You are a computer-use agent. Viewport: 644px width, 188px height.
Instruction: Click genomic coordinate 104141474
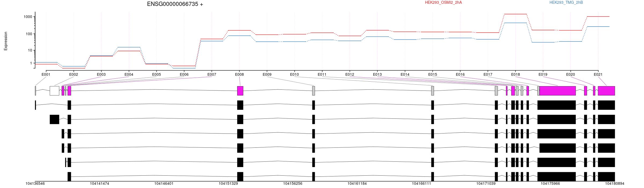coord(100,184)
